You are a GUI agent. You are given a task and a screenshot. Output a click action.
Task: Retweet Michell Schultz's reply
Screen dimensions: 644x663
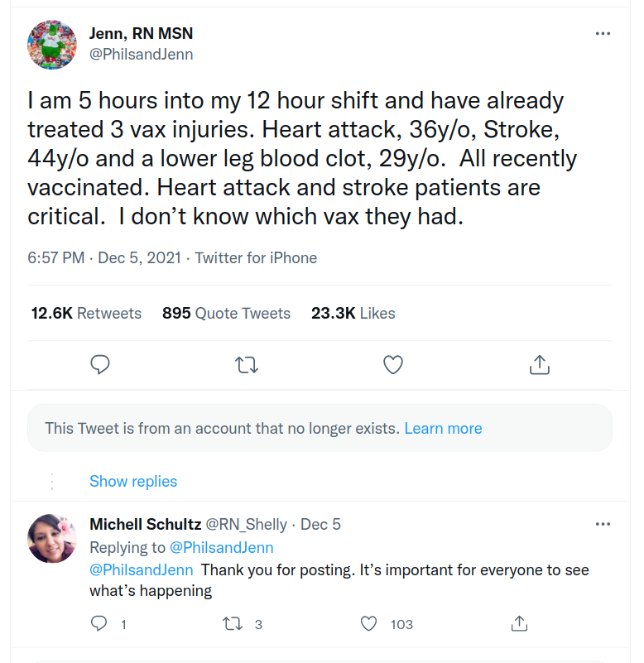(233, 623)
